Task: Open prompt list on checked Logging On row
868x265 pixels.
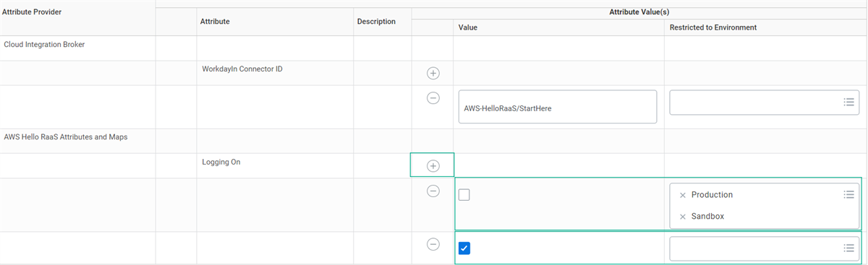Action: (x=849, y=248)
